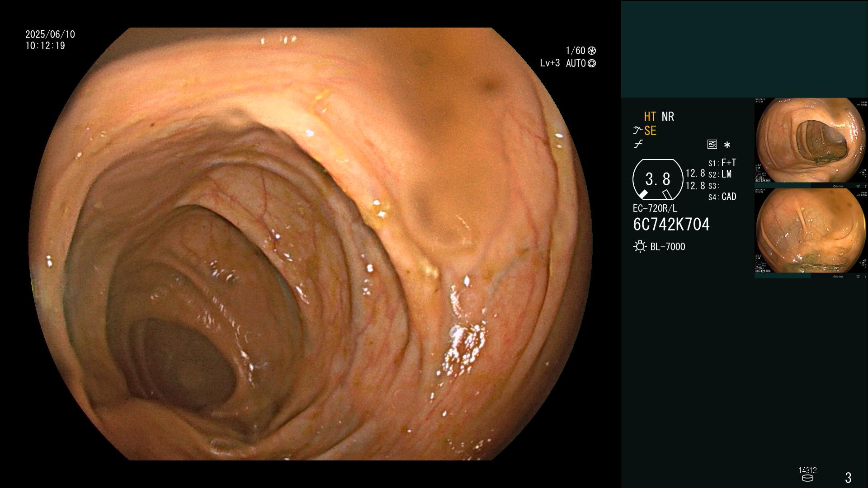Image resolution: width=868 pixels, height=488 pixels.
Task: Click the BL-7000 light source label
Action: point(668,247)
